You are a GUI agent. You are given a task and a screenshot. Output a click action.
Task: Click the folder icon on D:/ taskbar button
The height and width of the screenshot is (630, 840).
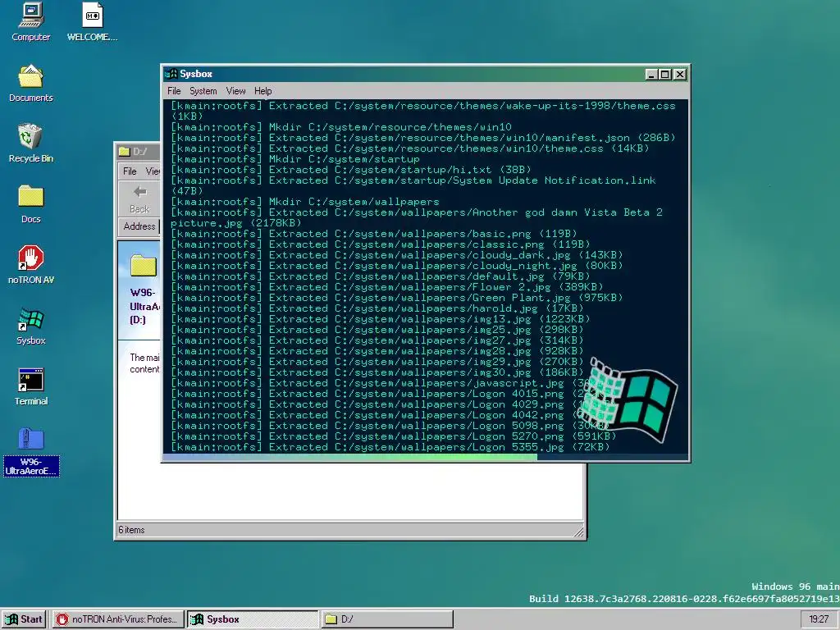coord(331,619)
